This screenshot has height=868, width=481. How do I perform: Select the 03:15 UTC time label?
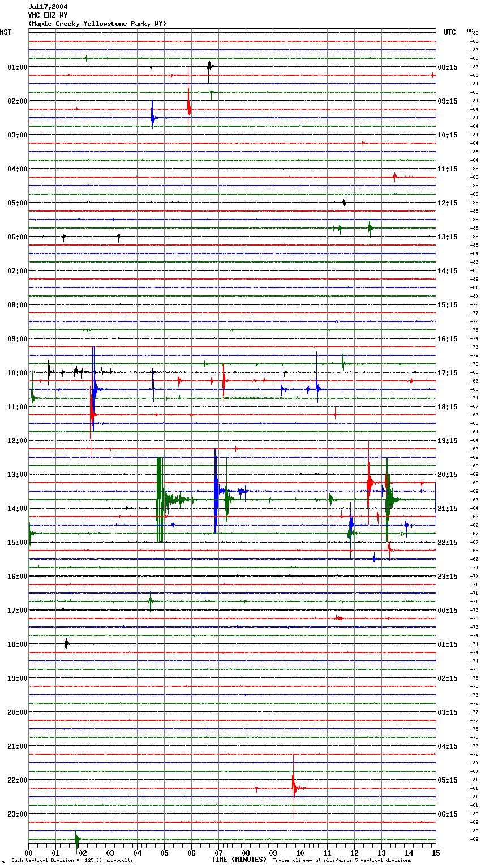(448, 712)
